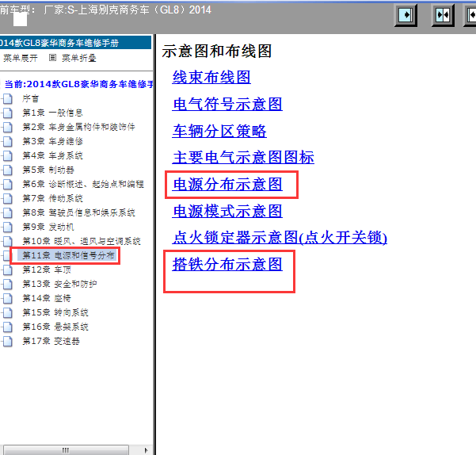Viewport: 476px width, 455px height.
Task: Click page icon beside 第1章 一般信息
Action: coord(8,113)
